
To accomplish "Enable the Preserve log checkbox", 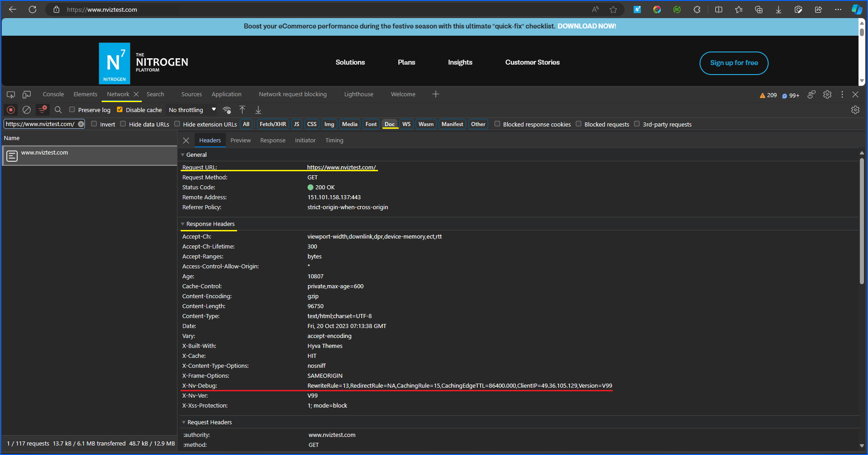I will pyautogui.click(x=72, y=109).
